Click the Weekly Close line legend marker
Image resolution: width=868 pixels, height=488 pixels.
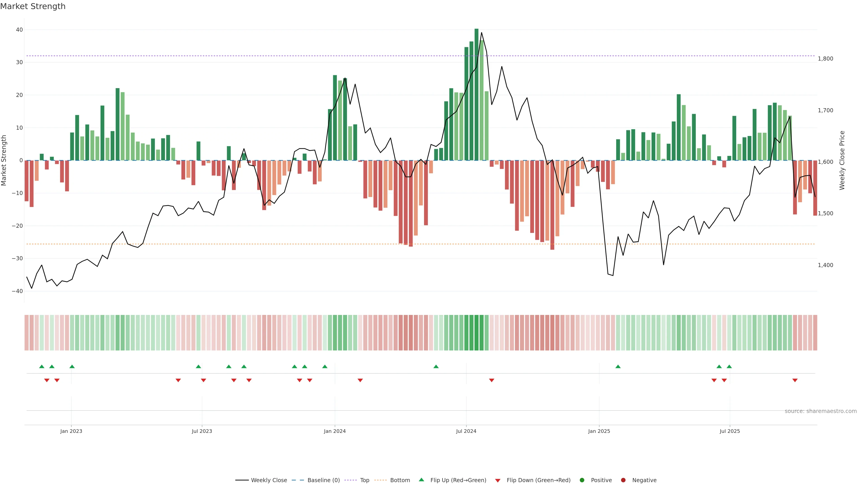pyautogui.click(x=242, y=480)
